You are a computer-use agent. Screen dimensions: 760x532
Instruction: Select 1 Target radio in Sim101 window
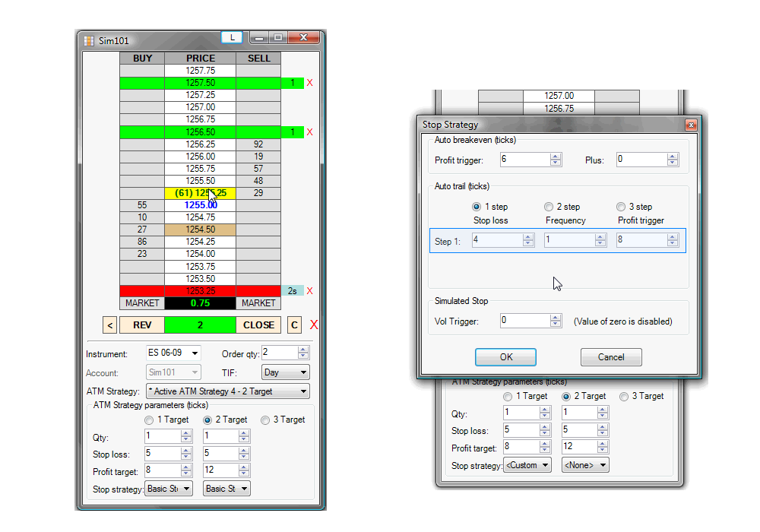tap(149, 420)
